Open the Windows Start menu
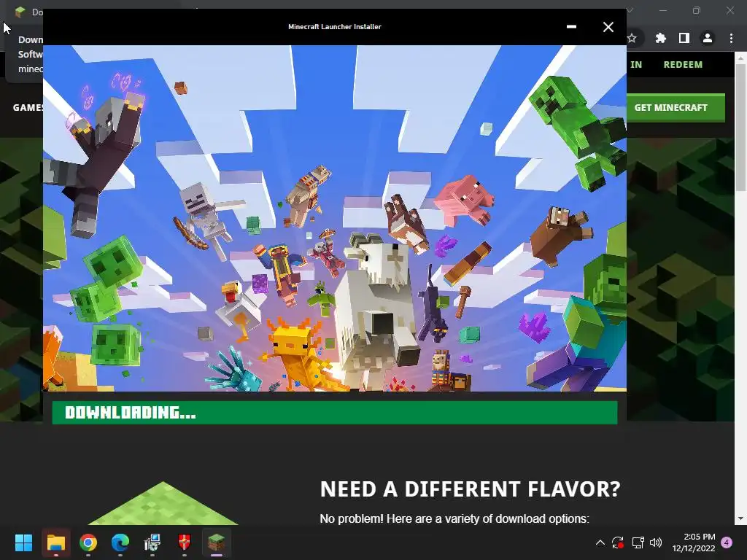 pyautogui.click(x=23, y=542)
